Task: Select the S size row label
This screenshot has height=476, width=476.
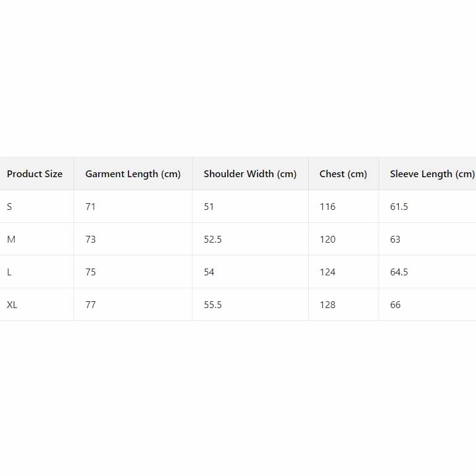Action: point(9,207)
